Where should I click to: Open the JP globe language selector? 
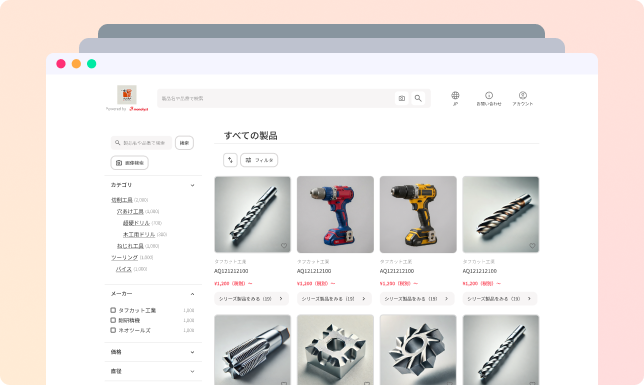(455, 99)
